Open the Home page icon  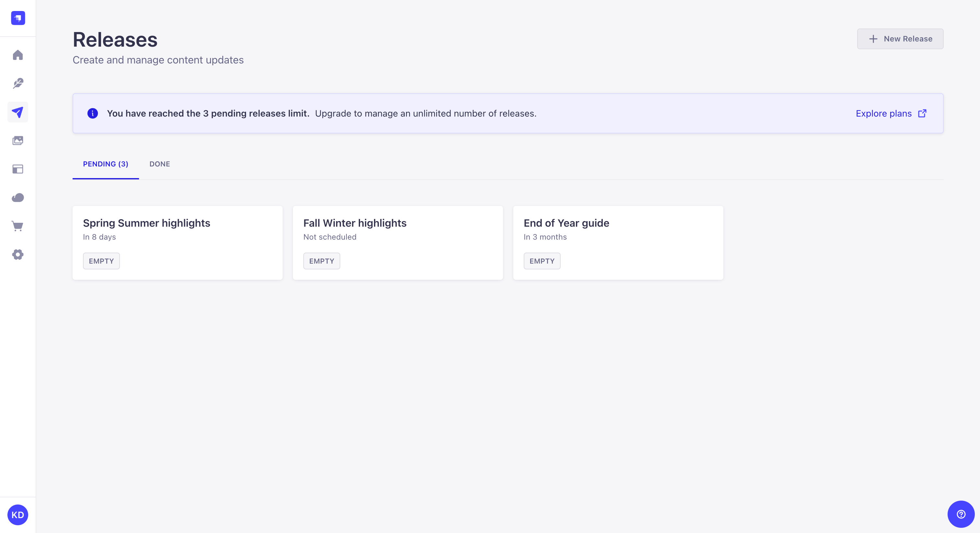pos(18,55)
